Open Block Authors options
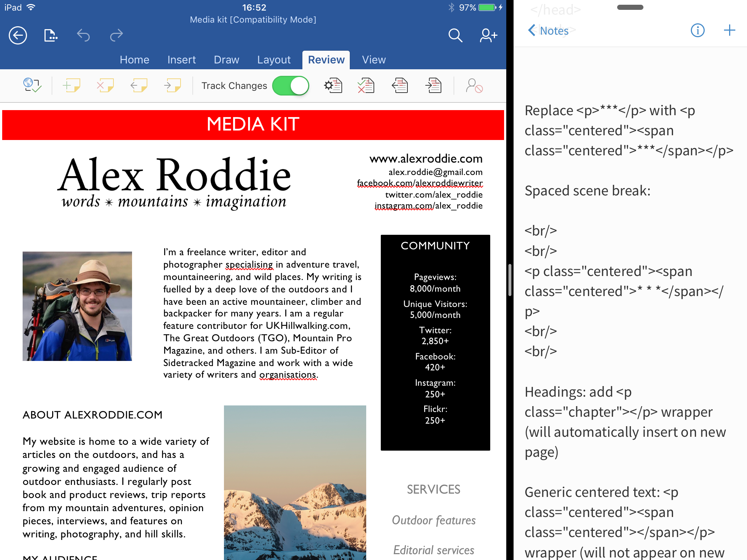The image size is (747, 560). [475, 86]
